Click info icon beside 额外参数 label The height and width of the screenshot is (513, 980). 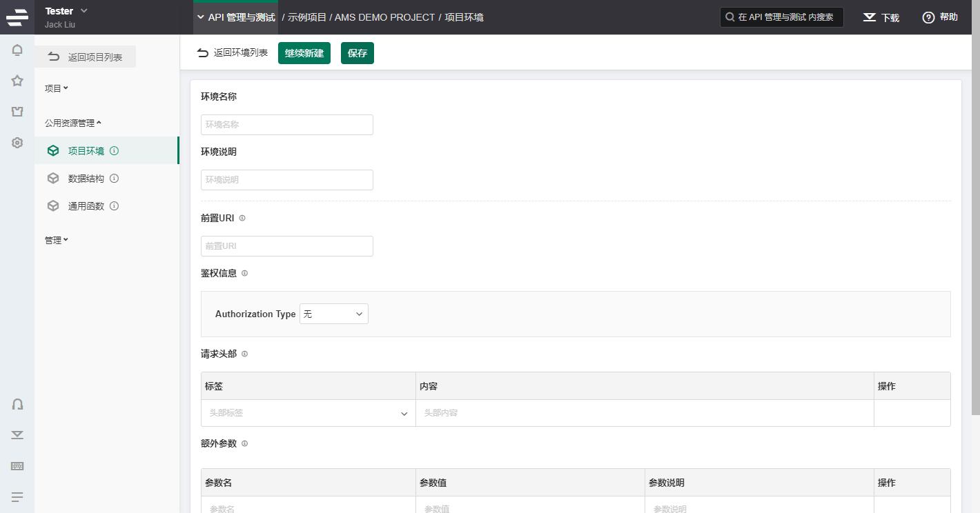click(x=244, y=443)
